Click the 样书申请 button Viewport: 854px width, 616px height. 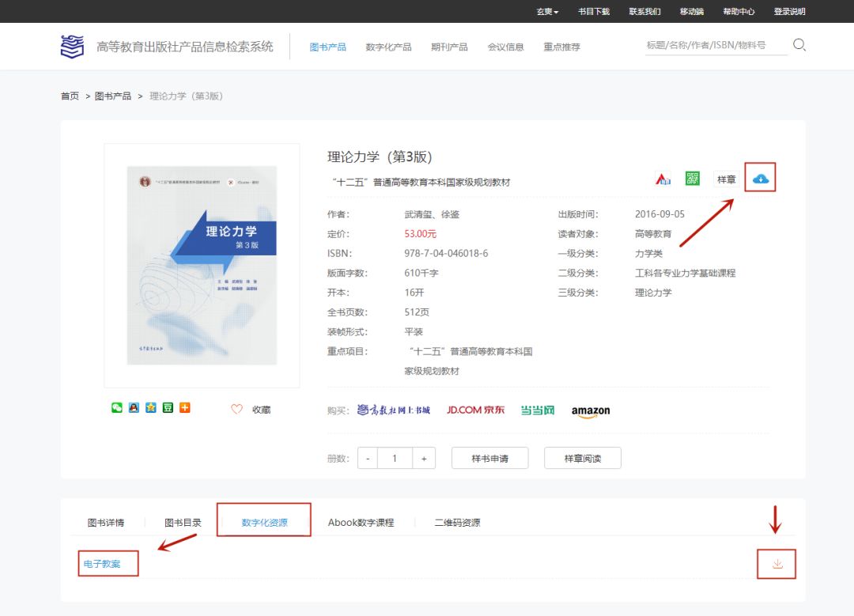click(x=489, y=459)
